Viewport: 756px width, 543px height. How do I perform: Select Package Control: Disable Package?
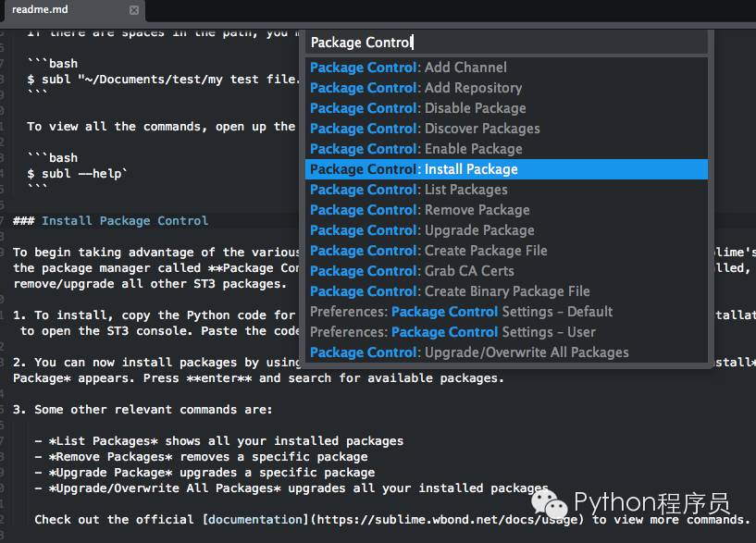(506, 108)
